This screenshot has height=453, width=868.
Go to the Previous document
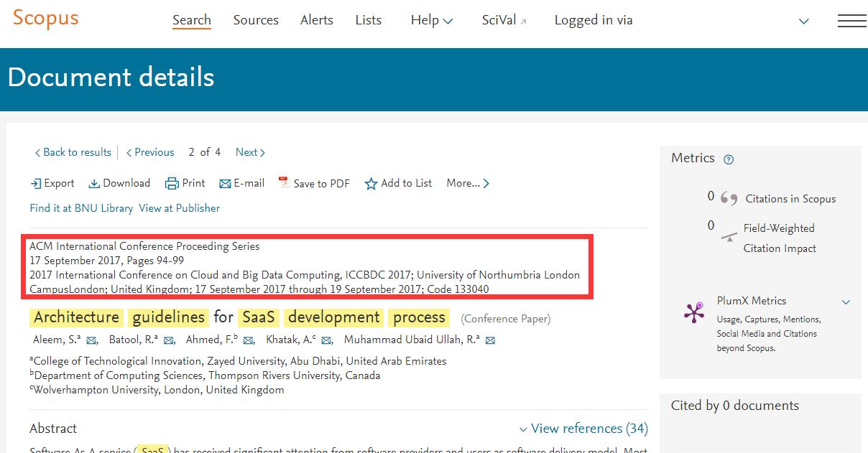(149, 152)
